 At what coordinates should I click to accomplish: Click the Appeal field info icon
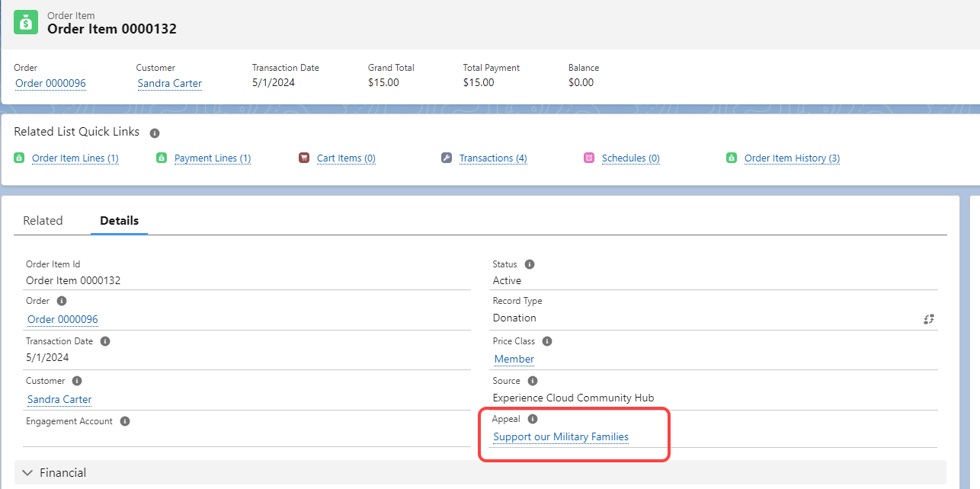533,419
